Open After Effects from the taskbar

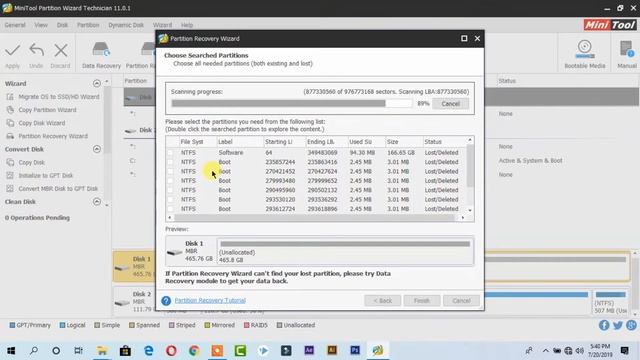[x=309, y=350]
